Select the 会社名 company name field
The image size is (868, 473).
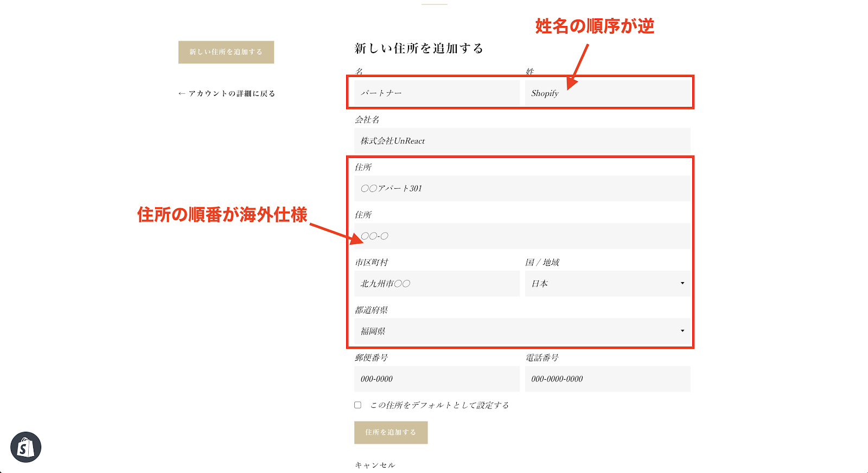tap(522, 141)
